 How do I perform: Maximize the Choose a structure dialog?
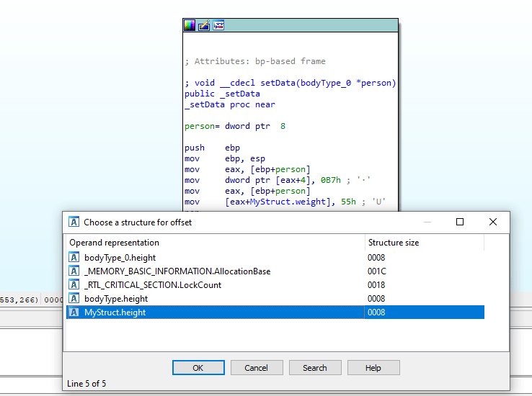click(x=460, y=222)
